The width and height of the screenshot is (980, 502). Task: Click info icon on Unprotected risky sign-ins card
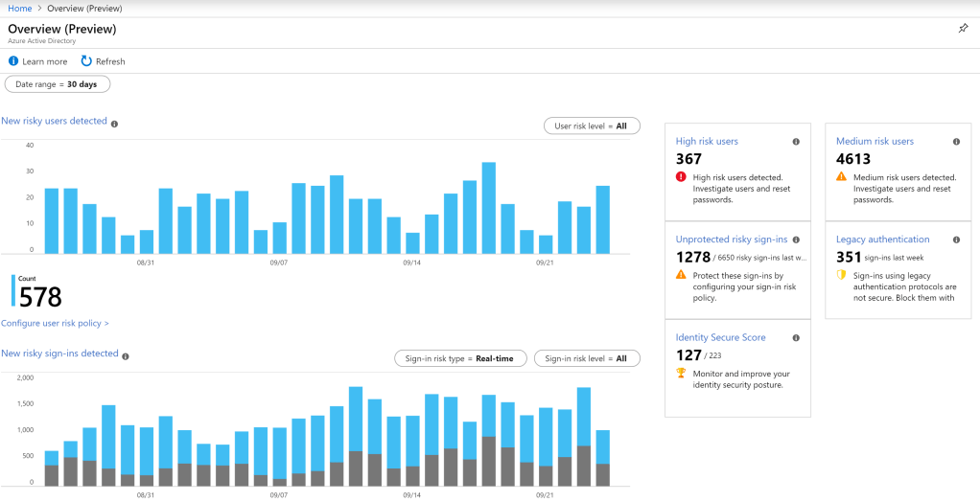(796, 240)
